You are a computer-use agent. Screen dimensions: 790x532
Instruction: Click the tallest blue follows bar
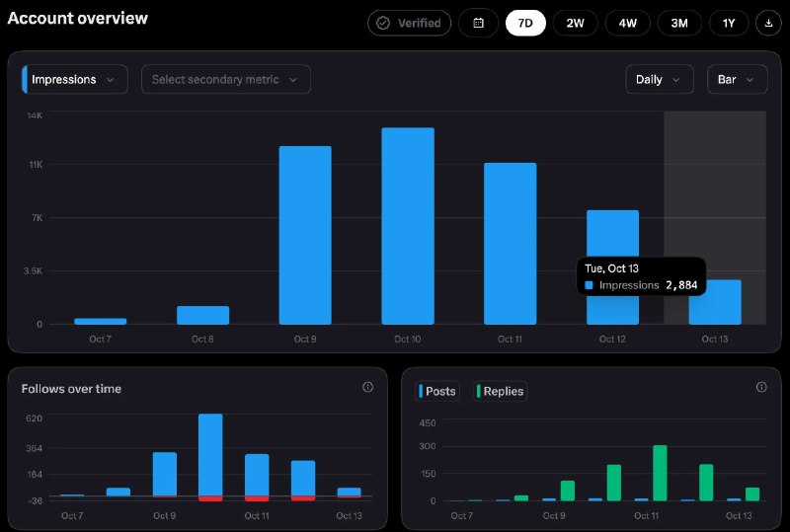click(210, 455)
